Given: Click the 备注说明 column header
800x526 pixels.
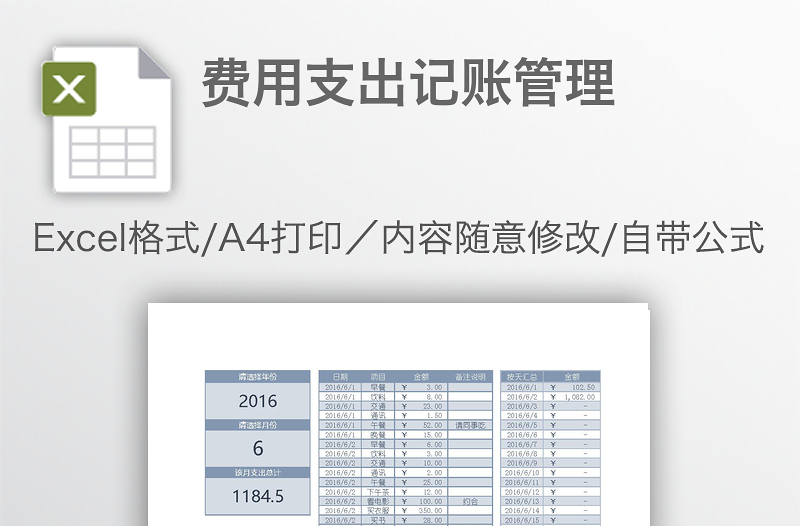Looking at the screenshot, I should tap(470, 377).
